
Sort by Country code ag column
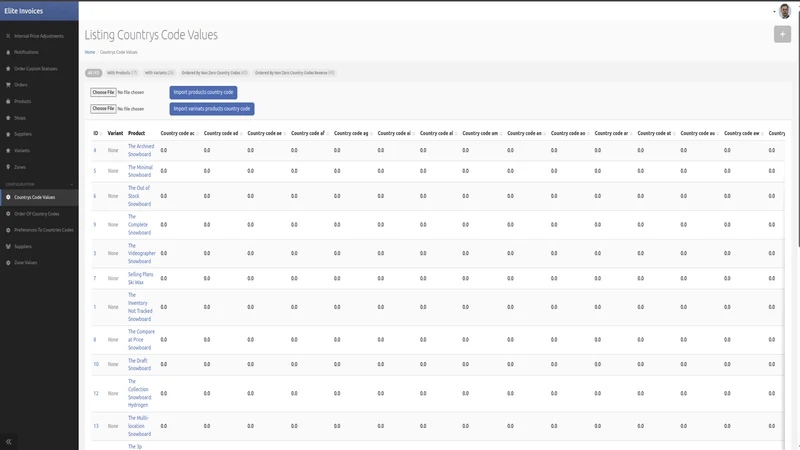coord(353,133)
